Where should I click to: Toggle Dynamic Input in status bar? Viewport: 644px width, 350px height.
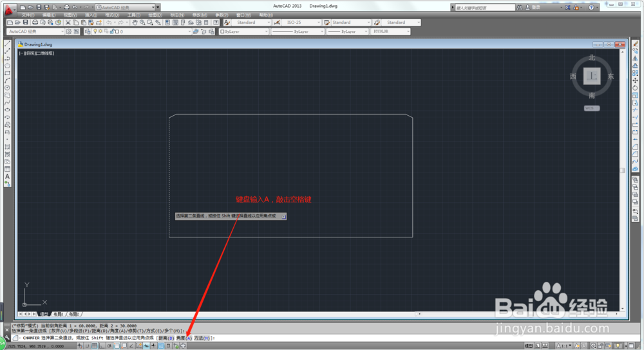[x=146, y=346]
